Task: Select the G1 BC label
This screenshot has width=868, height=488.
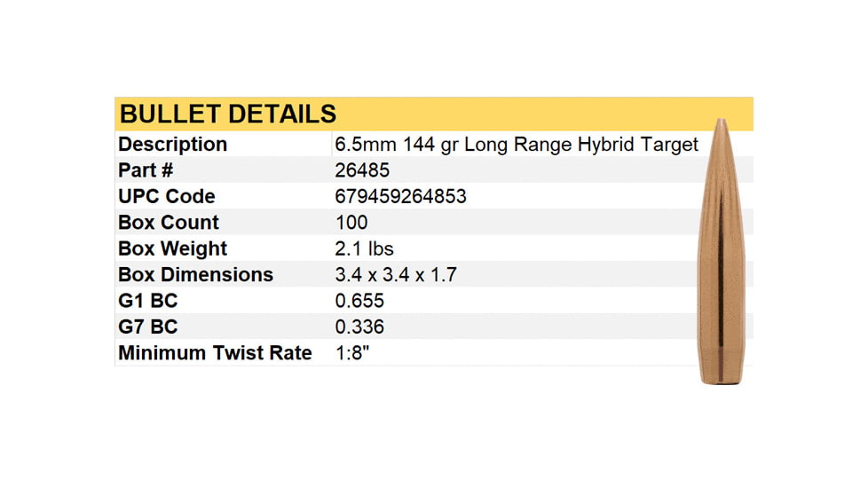Action: (148, 301)
